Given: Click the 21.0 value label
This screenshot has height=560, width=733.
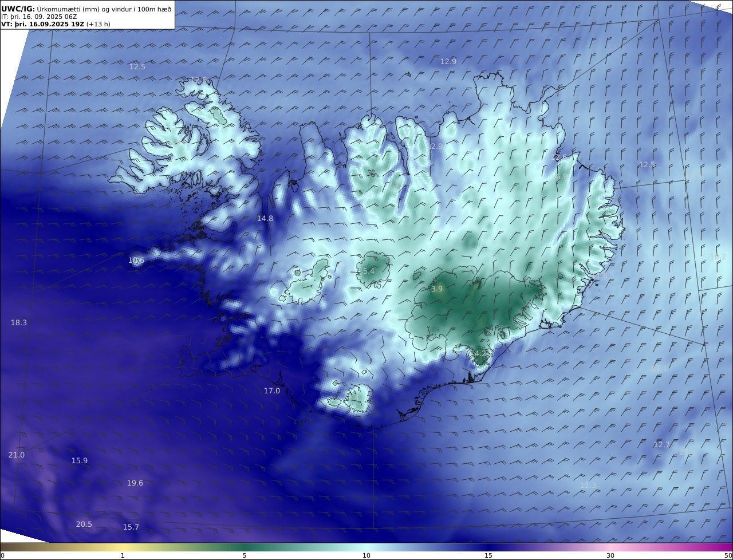Looking at the screenshot, I should [x=17, y=455].
